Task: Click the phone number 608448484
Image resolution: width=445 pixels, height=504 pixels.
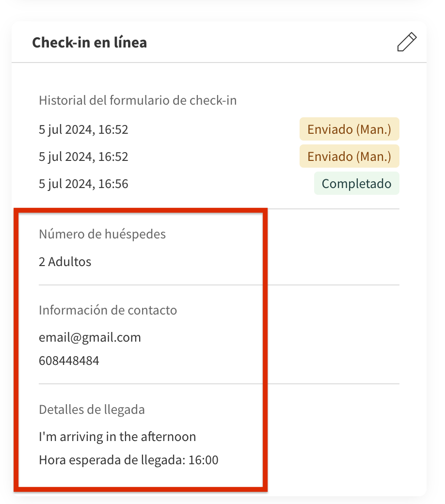Action: click(69, 361)
